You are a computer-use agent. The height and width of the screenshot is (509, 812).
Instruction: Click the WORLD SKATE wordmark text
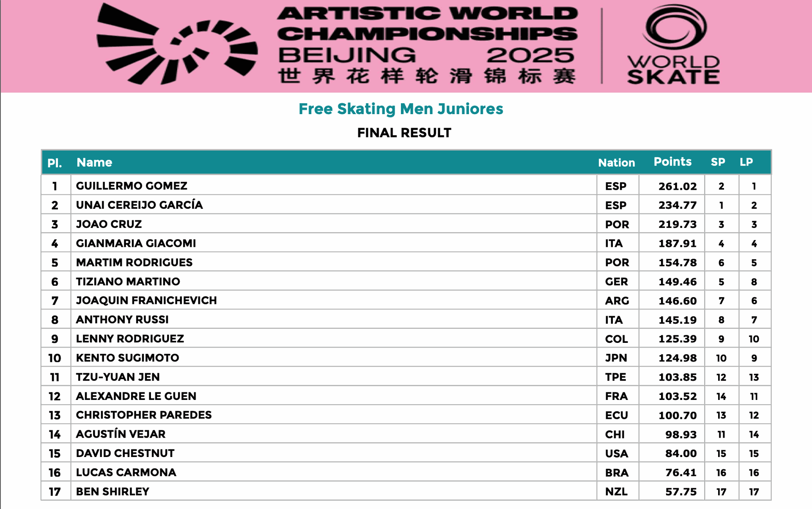point(673,70)
